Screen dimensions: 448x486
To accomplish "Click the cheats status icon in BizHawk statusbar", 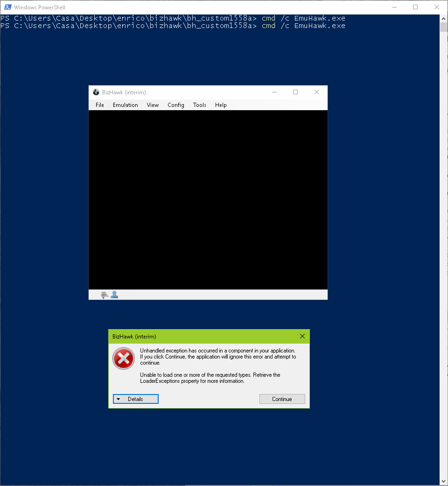I will coord(104,294).
